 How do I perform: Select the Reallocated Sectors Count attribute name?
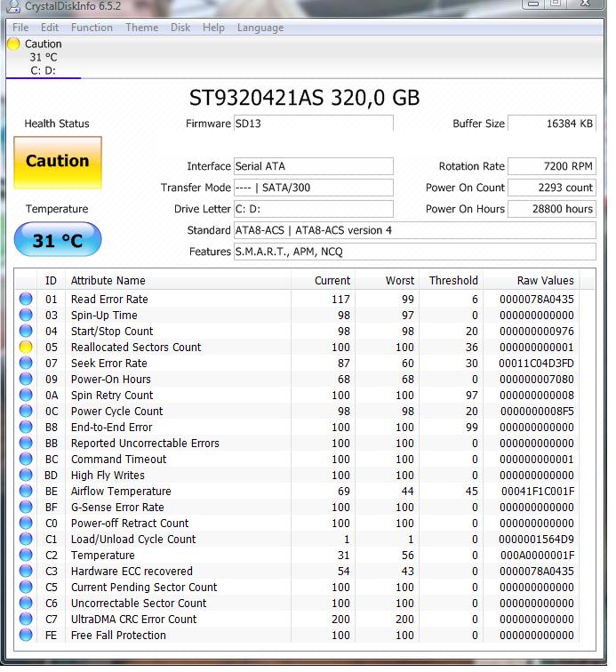[136, 348]
